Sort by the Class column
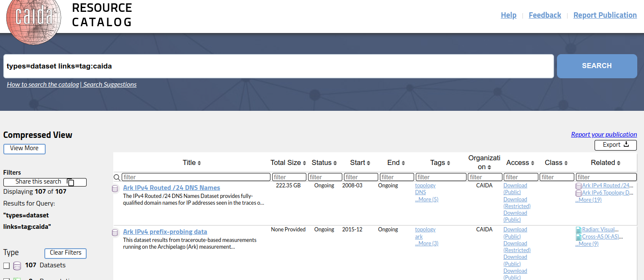 click(x=556, y=163)
